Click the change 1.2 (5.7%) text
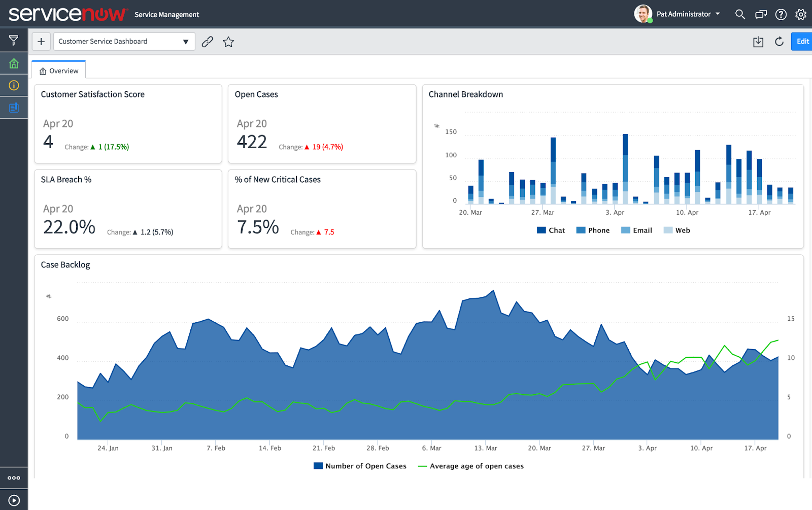 156,232
